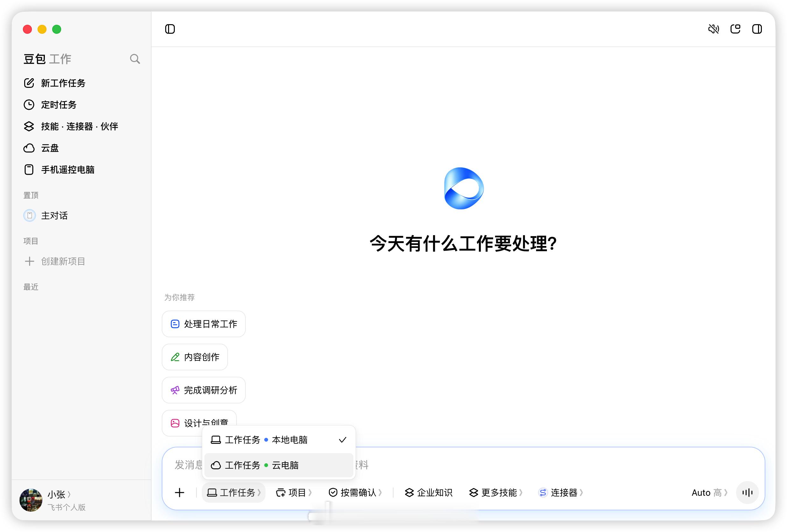The height and width of the screenshot is (532, 787).
Task: Click the 小张 user avatar
Action: click(x=31, y=500)
